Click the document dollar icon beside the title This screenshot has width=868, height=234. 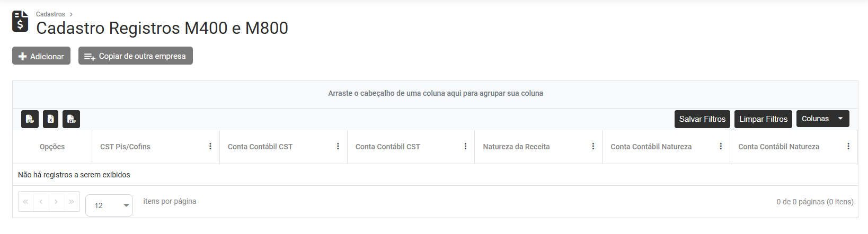click(x=20, y=22)
